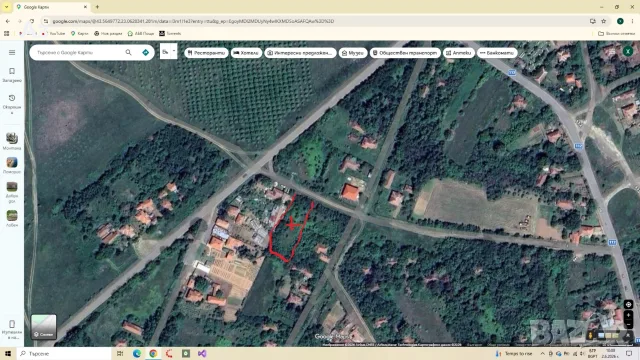Select the Pharmacies chip

458,53
